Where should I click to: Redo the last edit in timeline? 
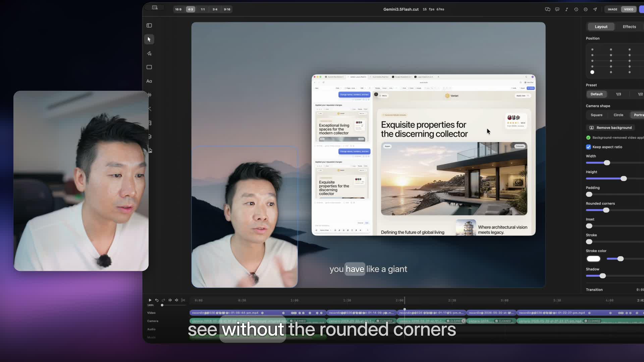click(163, 300)
